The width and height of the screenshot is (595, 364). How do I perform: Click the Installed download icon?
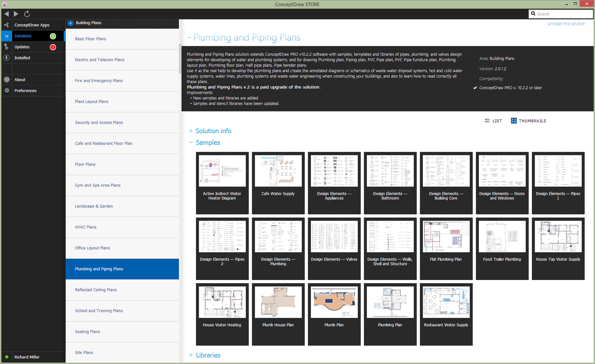(x=6, y=58)
